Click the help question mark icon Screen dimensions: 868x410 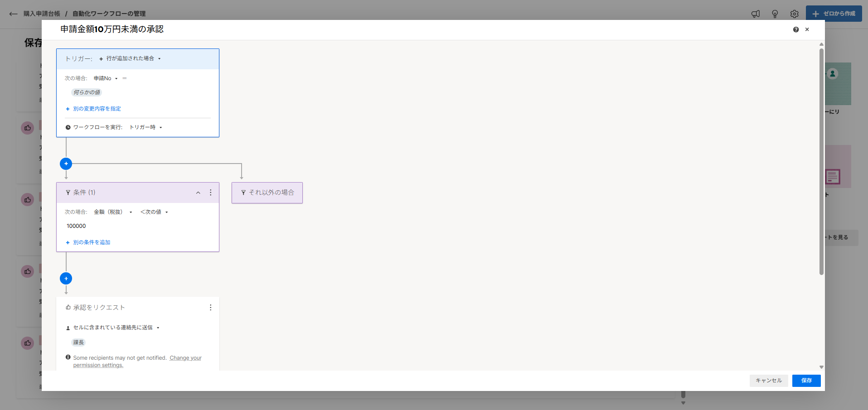coord(796,29)
